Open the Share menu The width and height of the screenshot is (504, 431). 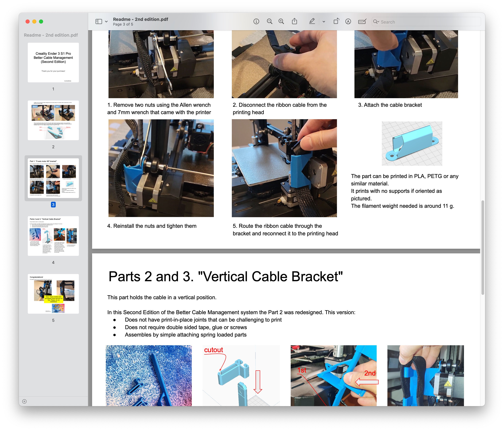click(x=295, y=21)
